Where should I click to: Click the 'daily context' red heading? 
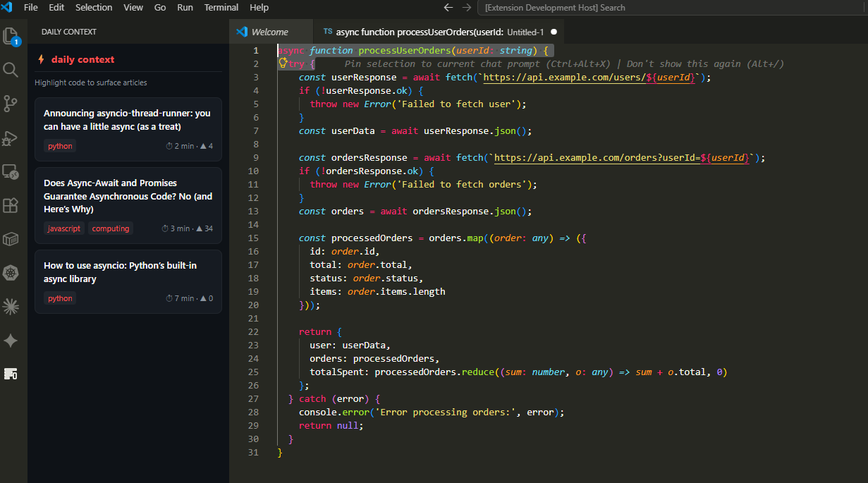[x=82, y=59]
